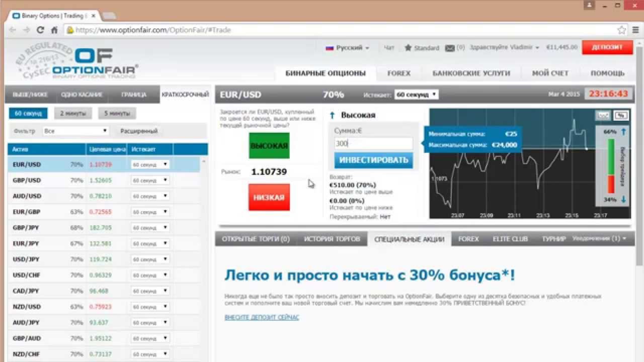The height and width of the screenshot is (362, 644).
Task: Click the blue up arrow beside 66%
Action: coord(623,132)
